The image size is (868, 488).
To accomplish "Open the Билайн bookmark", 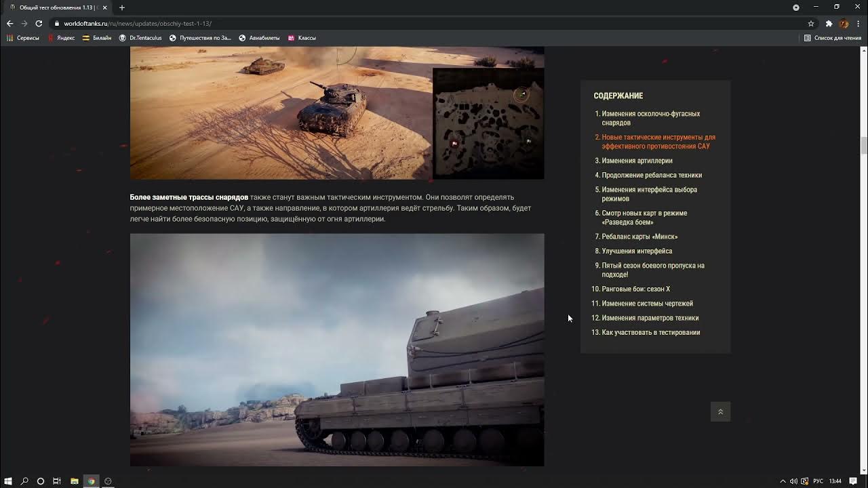I will pyautogui.click(x=97, y=38).
